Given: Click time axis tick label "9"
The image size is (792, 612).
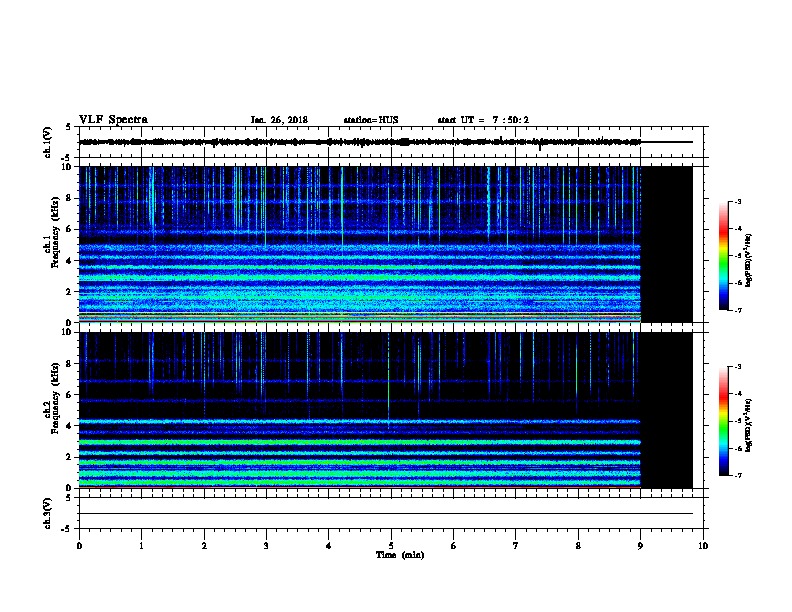Looking at the screenshot, I should click(640, 546).
